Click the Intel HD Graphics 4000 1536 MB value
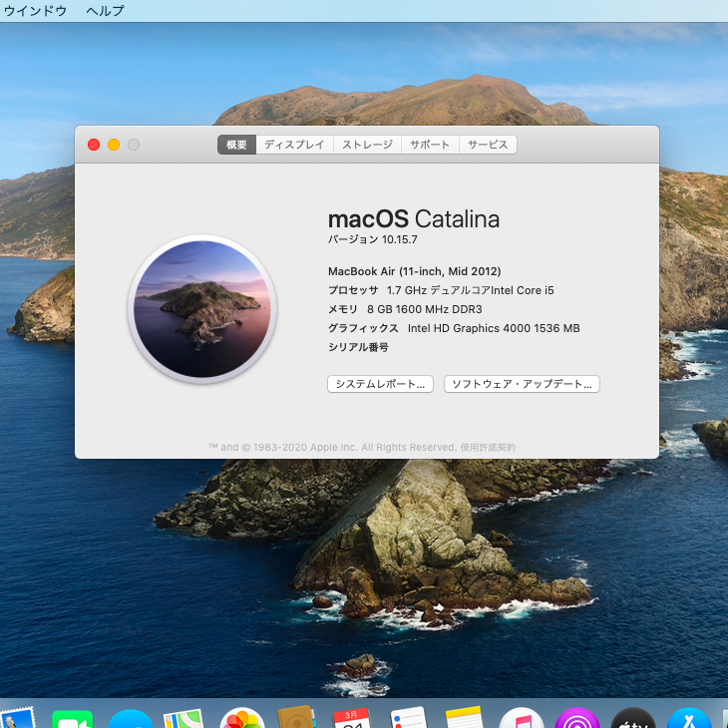Screen dimensions: 728x728 coord(494,328)
